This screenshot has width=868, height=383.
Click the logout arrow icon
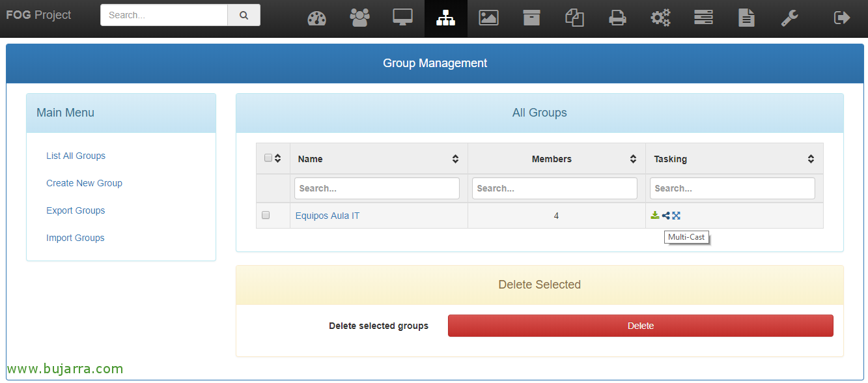click(842, 18)
